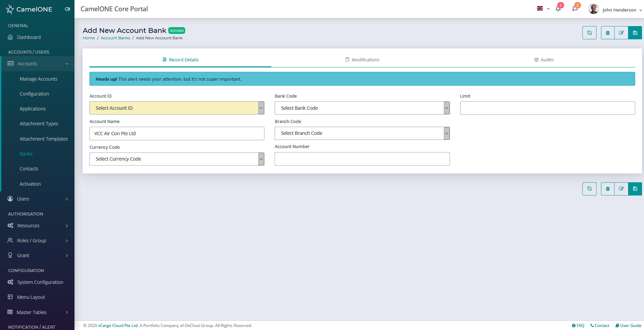The width and height of the screenshot is (644, 330).
Task: Switch to the Audits tab
Action: 544,60
